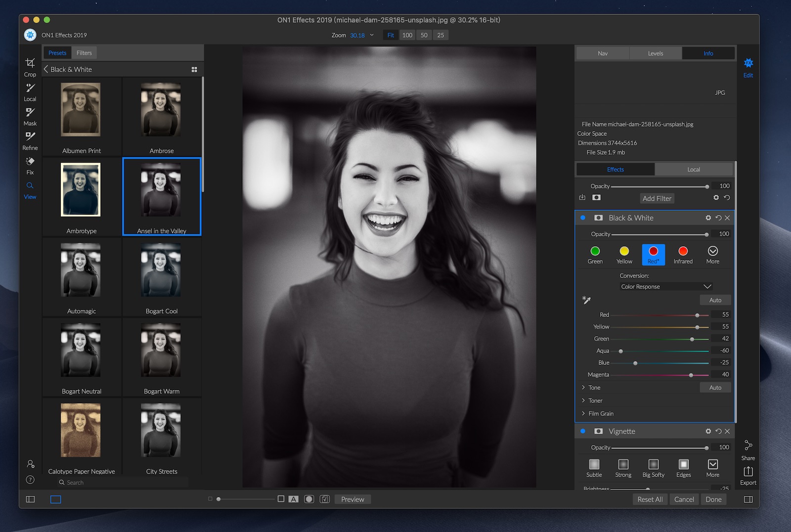
Task: Switch preset browser to grid view
Action: click(194, 70)
